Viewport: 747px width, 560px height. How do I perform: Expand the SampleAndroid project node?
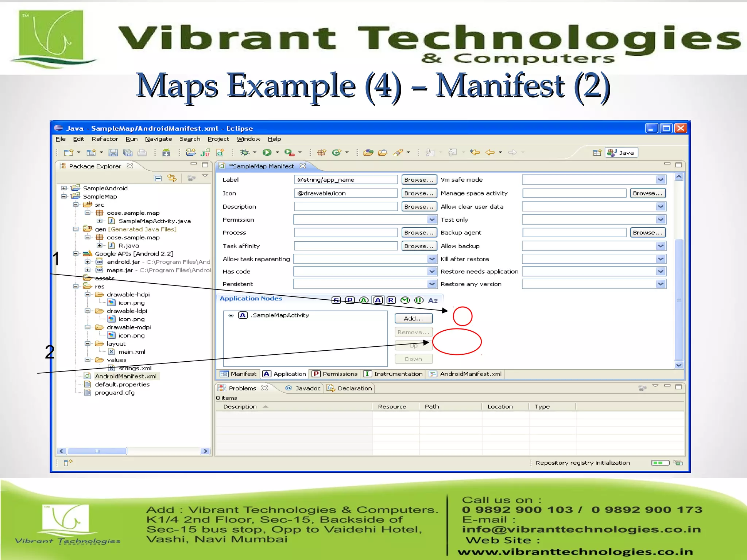tap(64, 188)
